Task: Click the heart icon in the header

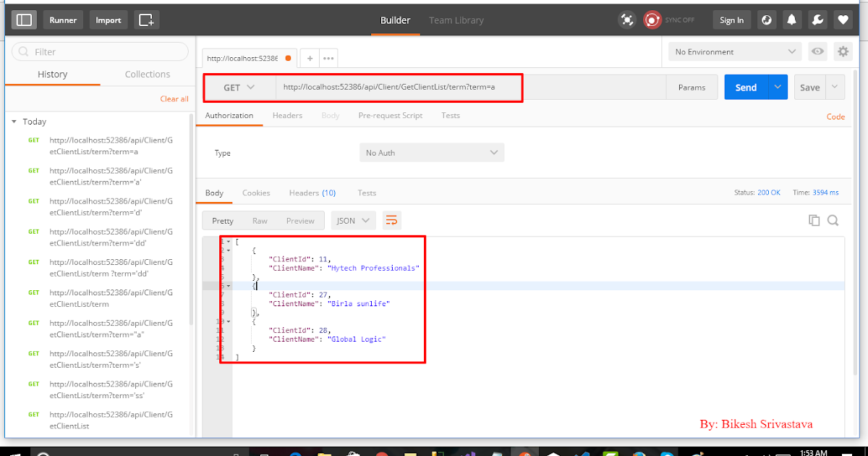Action: tap(843, 20)
